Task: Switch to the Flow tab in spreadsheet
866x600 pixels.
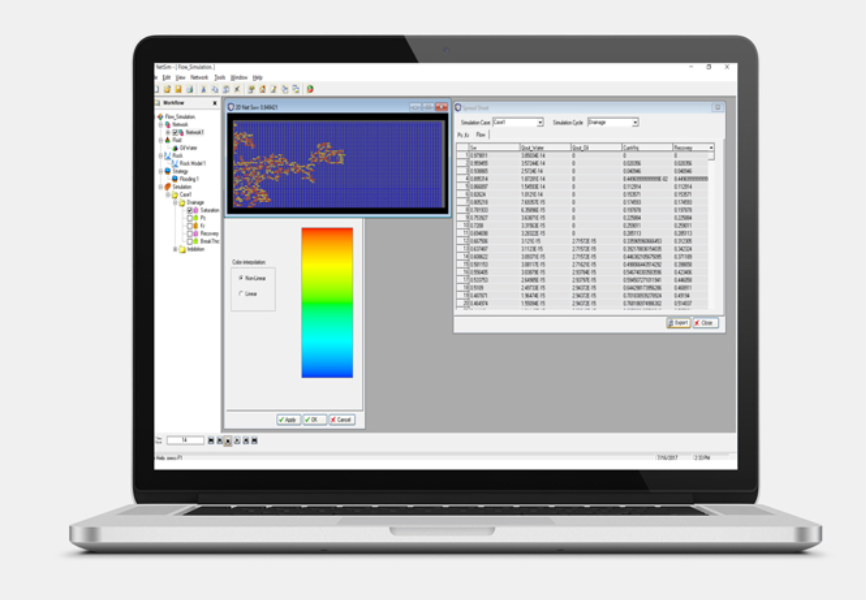Action: click(x=480, y=135)
